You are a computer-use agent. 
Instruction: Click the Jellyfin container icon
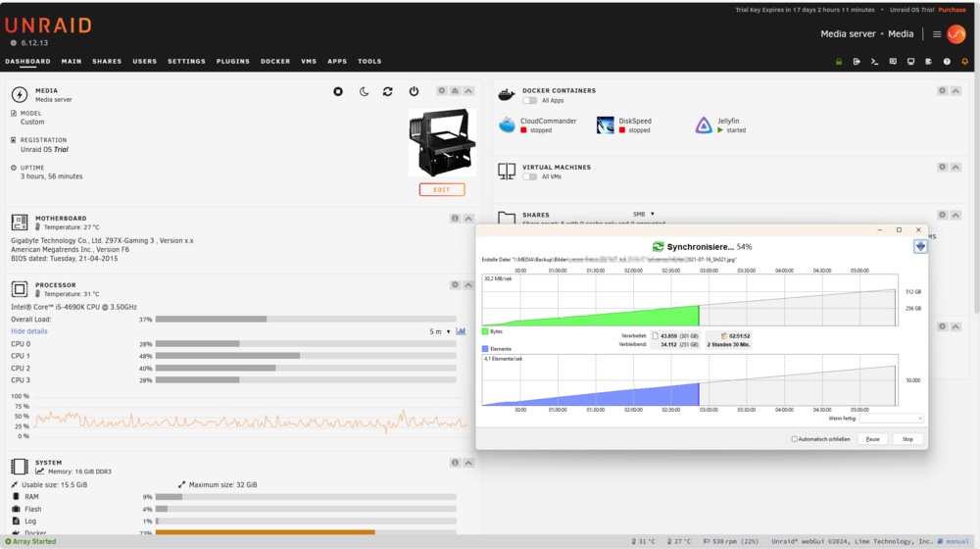(x=704, y=125)
